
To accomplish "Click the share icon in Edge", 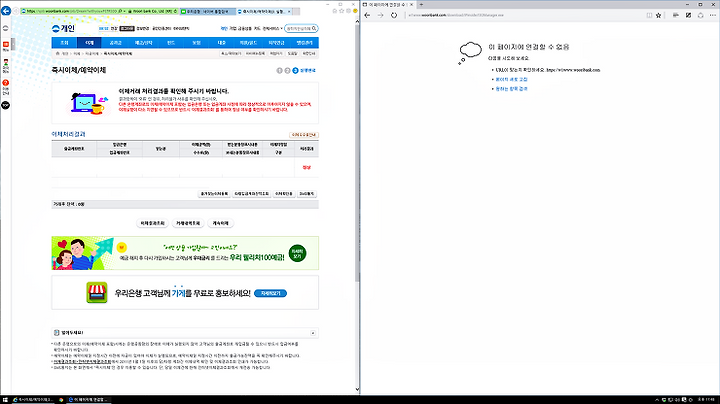I will [700, 15].
